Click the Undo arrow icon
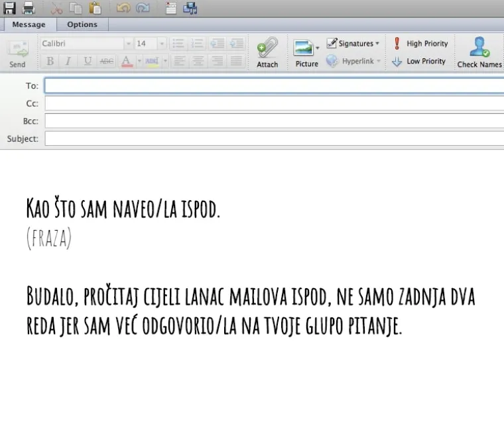Viewport: 504px width, 432px height. point(123,8)
